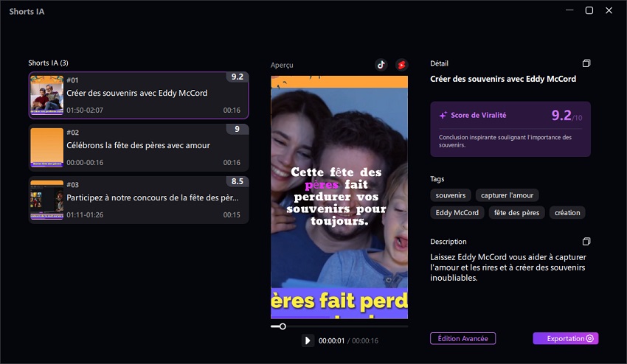Viewport: 627px width, 364px height.
Task: Click the 9.2 score badge on short #01
Action: 237,77
